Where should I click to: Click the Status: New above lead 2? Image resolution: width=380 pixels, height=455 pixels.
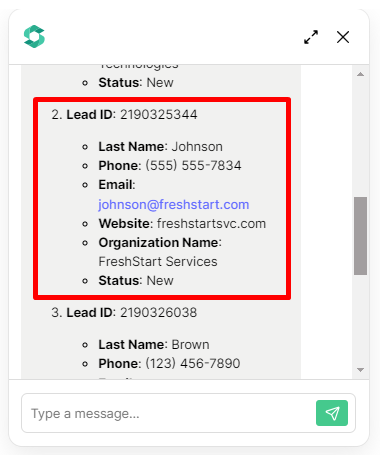coord(136,83)
